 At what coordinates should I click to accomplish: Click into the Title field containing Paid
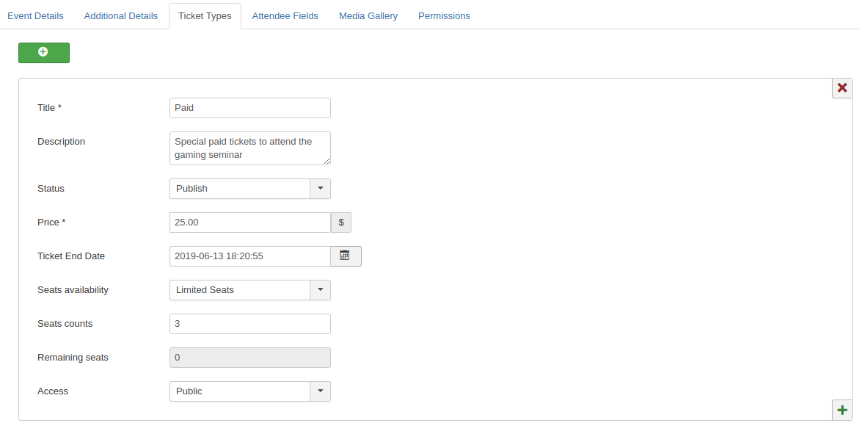tap(250, 108)
